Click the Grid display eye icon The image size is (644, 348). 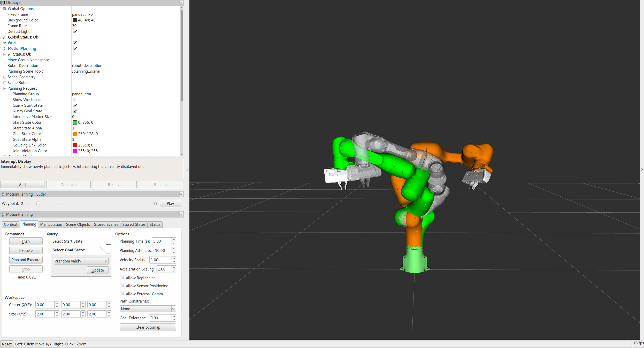(4, 43)
